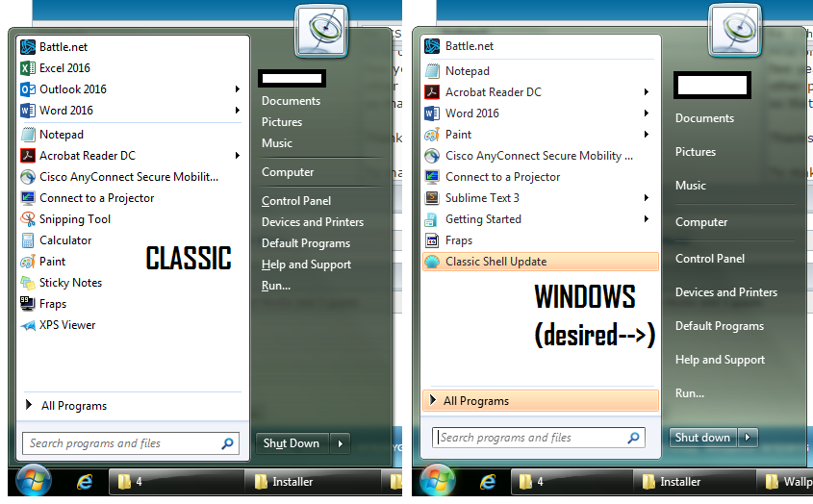Switch to Installer folder on right taskbar
The width and height of the screenshot is (813, 504).
pos(695,482)
